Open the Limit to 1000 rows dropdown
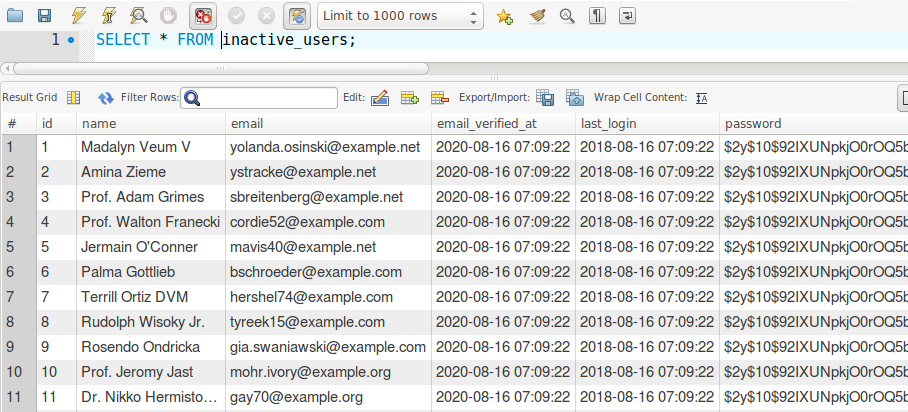Viewport: 908px width, 412px height. click(401, 16)
